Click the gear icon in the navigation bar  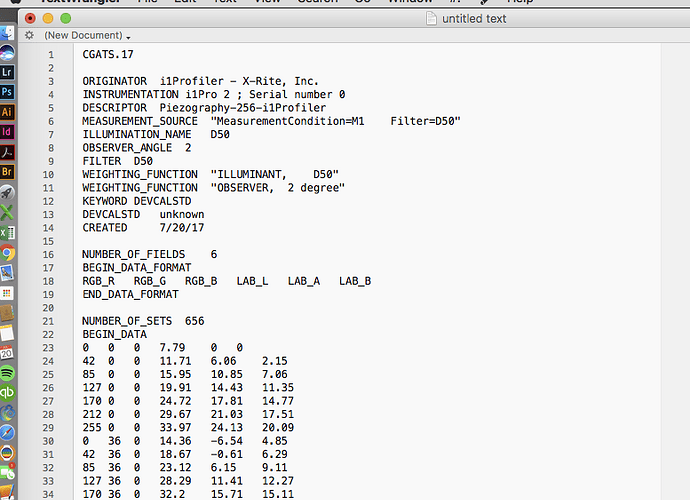(29, 35)
